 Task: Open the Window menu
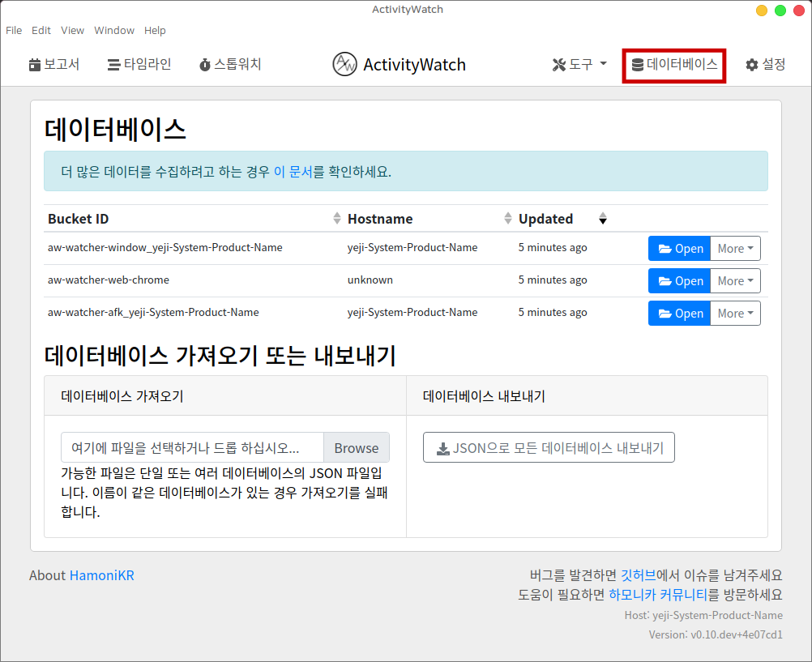pyautogui.click(x=114, y=31)
